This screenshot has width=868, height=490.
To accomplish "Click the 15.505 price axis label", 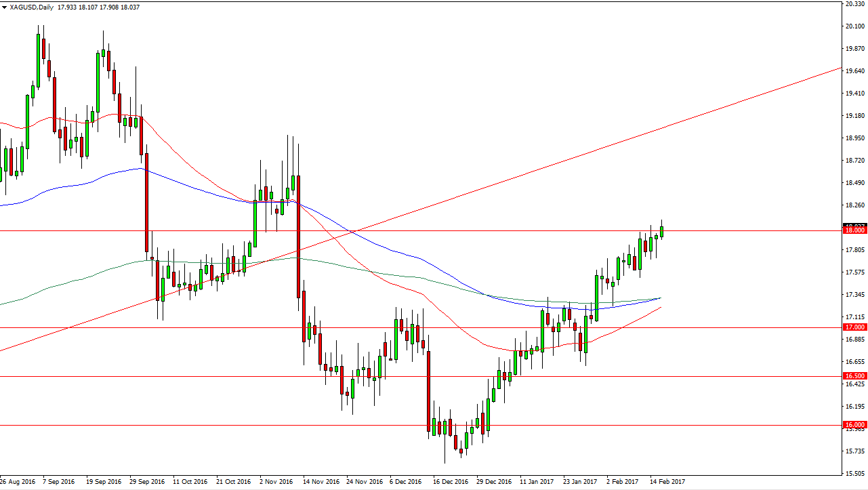I will pyautogui.click(x=854, y=473).
